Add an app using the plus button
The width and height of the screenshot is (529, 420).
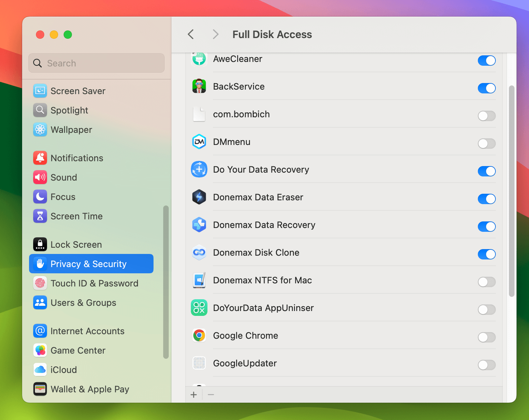coord(194,394)
